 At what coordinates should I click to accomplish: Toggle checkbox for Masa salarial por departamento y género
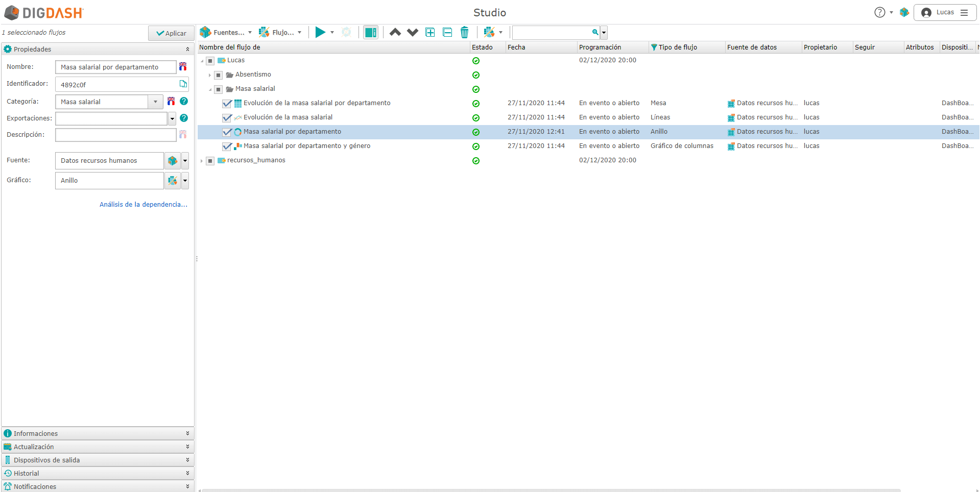(227, 146)
